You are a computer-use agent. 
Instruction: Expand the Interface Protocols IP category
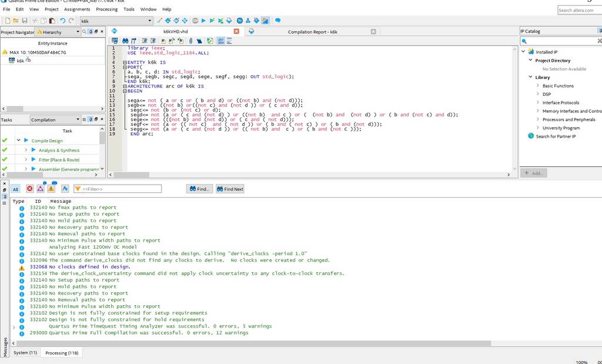[537, 102]
